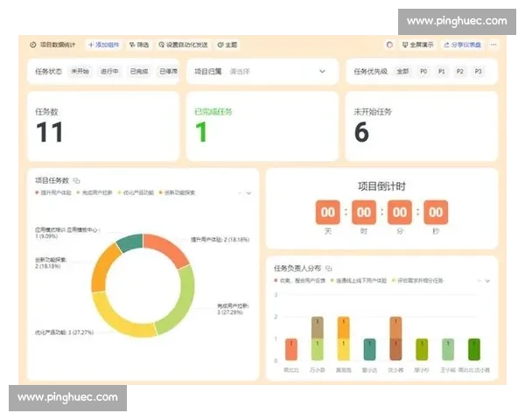Click the orange donut segment

104,267
